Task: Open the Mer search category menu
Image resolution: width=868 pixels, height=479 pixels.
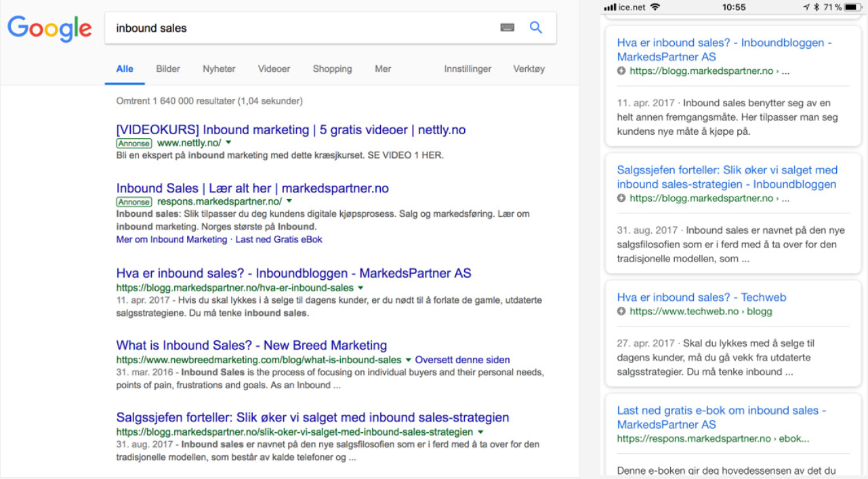Action: pos(383,68)
